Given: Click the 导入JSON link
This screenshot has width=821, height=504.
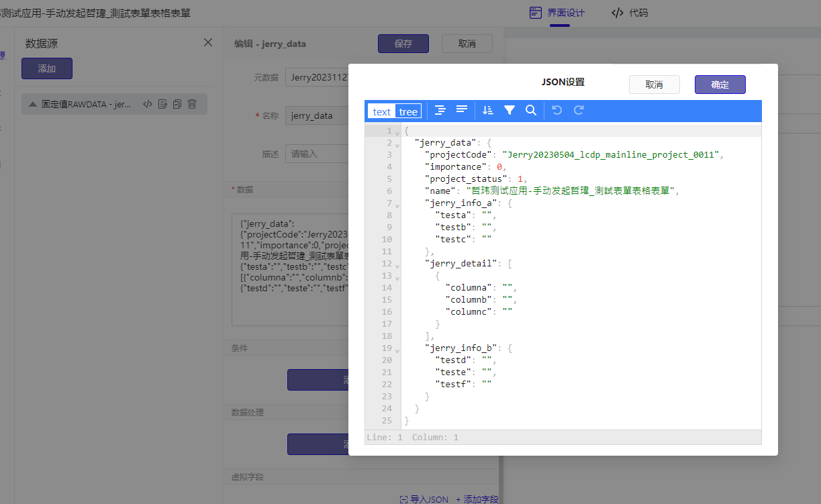Looking at the screenshot, I should coord(424,499).
